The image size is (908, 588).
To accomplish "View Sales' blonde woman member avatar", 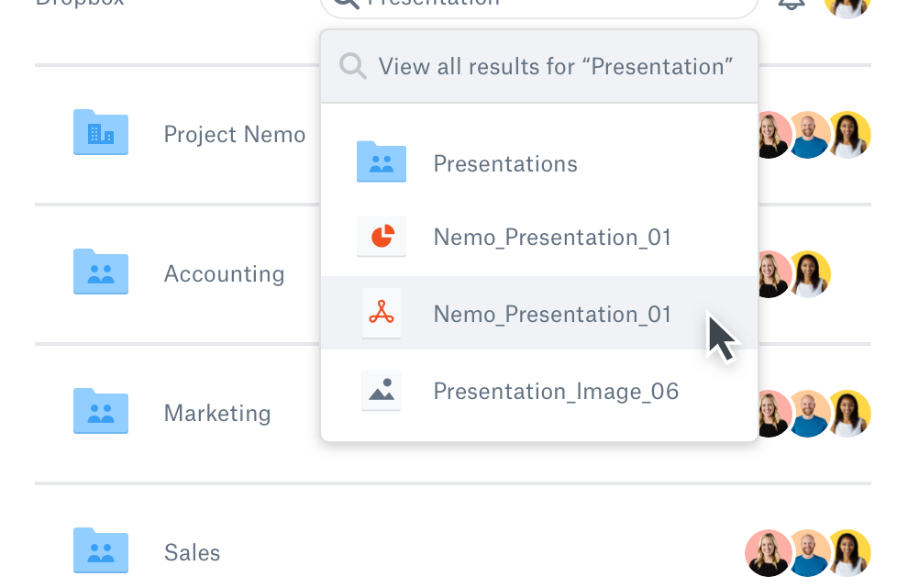I will coord(768,552).
